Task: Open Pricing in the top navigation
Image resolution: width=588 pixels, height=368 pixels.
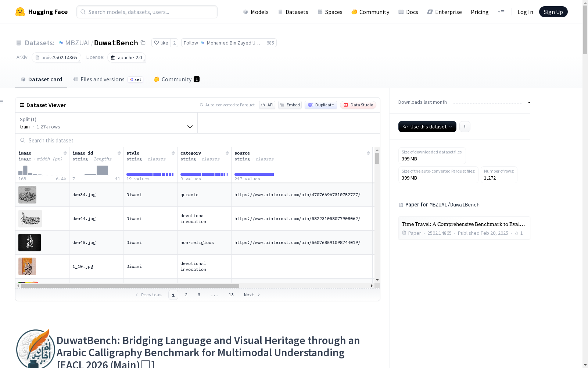Action: (480, 12)
